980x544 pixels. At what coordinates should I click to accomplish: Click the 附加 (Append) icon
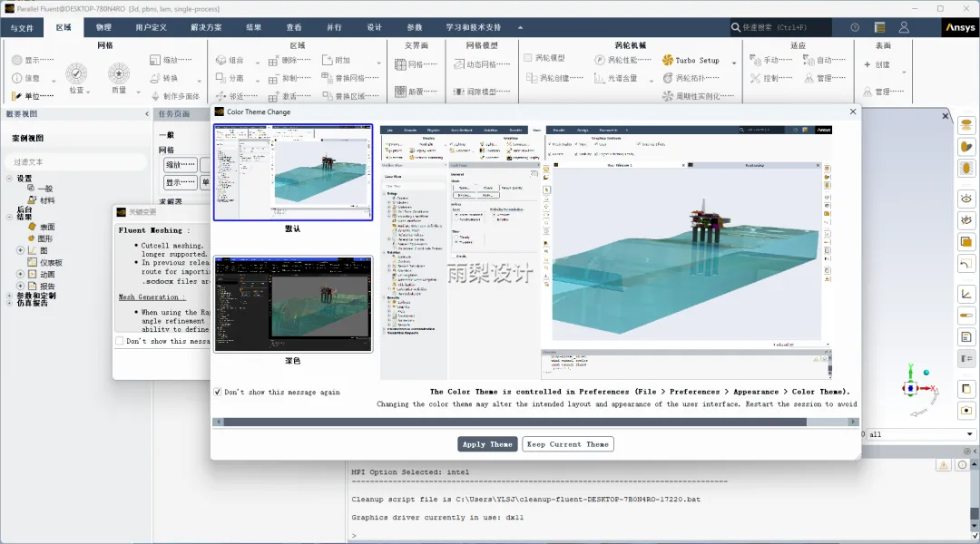click(327, 60)
